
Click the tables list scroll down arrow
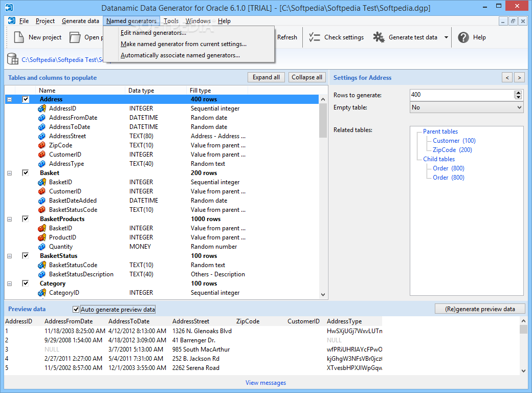click(x=323, y=295)
